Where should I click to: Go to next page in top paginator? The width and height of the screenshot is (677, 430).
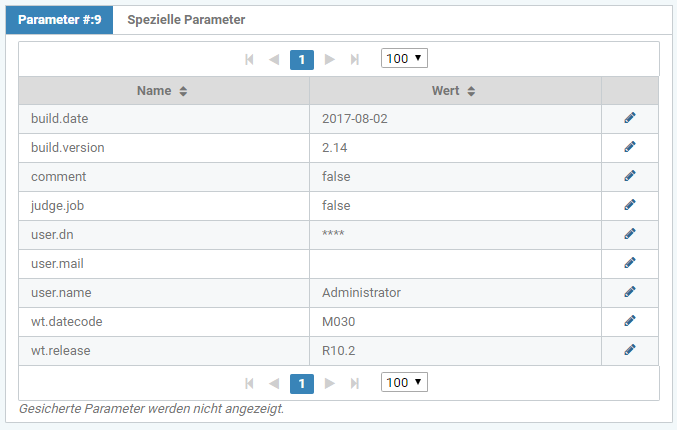pos(330,60)
